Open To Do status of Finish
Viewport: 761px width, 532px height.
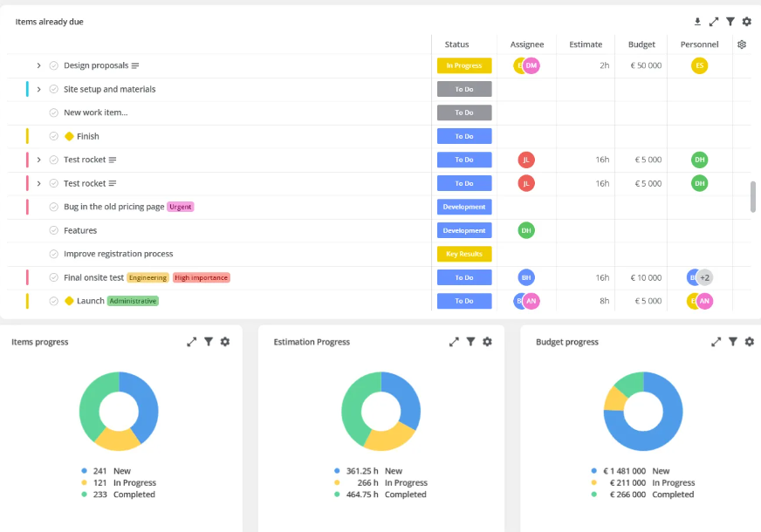click(464, 136)
